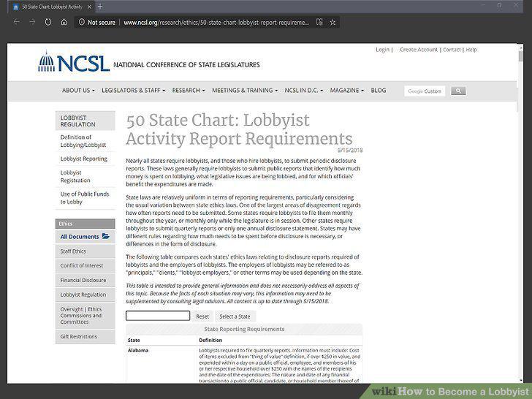Close the 50 State Chart browser tab
The width and height of the screenshot is (532, 399).
tap(89, 7)
